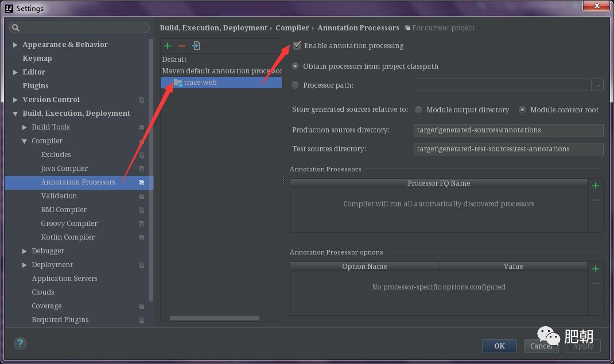Image resolution: width=614 pixels, height=364 pixels.
Task: Add a processor FQ name with plus
Action: (596, 186)
